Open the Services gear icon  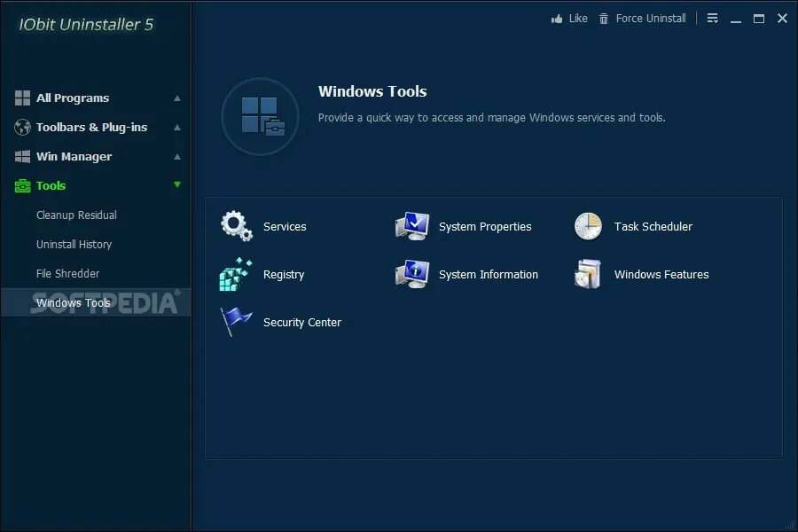[237, 225]
